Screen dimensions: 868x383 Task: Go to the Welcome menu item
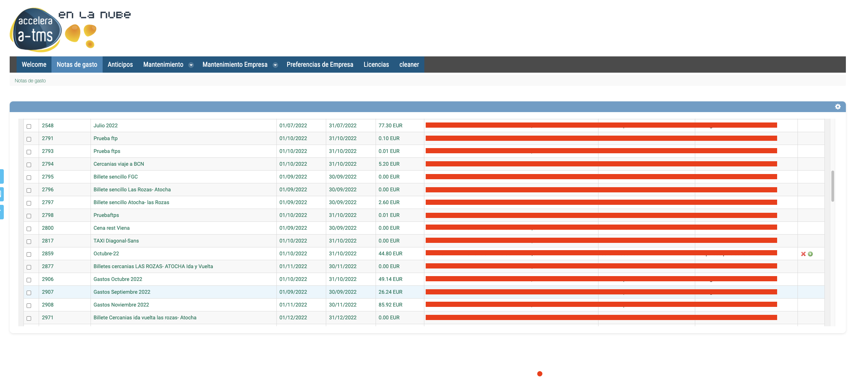pos(34,64)
